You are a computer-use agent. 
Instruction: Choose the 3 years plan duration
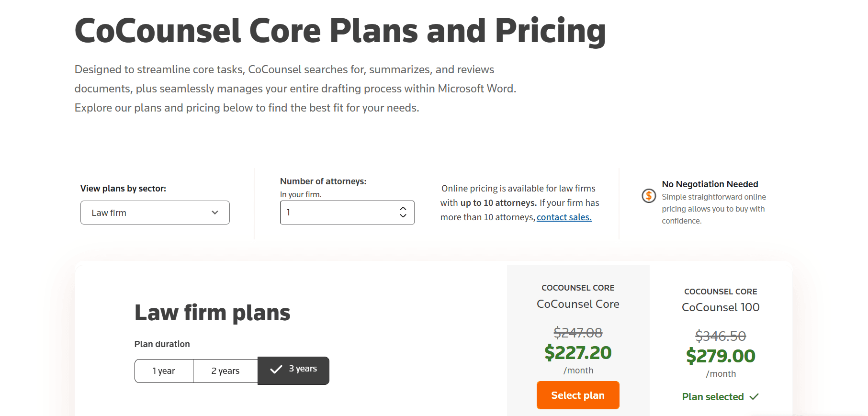point(293,371)
